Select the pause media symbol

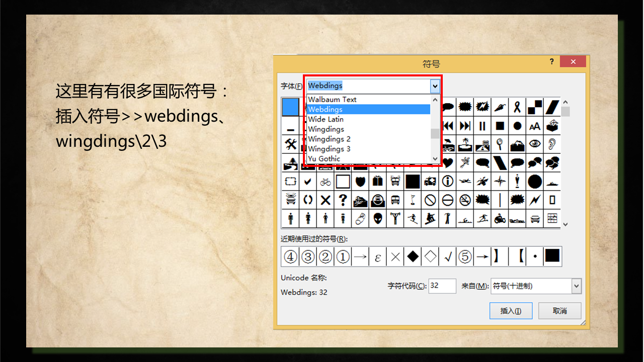click(482, 126)
